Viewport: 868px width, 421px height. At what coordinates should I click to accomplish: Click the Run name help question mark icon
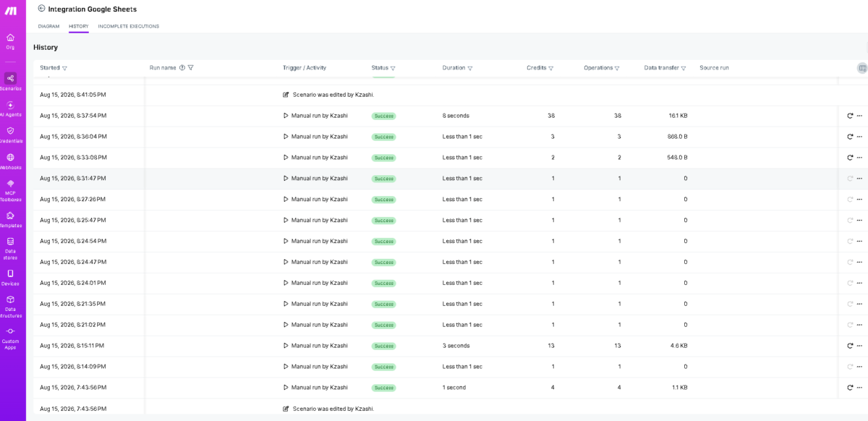(x=182, y=68)
